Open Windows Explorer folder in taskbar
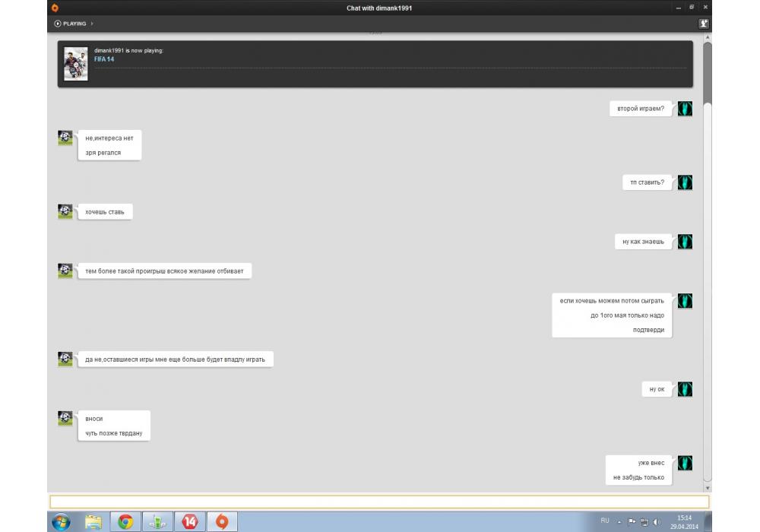 tap(93, 521)
